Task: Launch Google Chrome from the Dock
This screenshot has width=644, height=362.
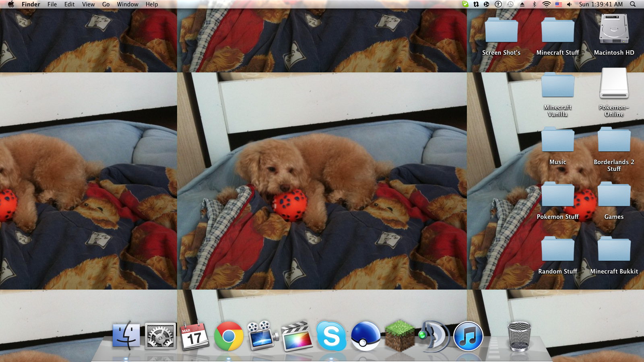Action: click(x=229, y=336)
